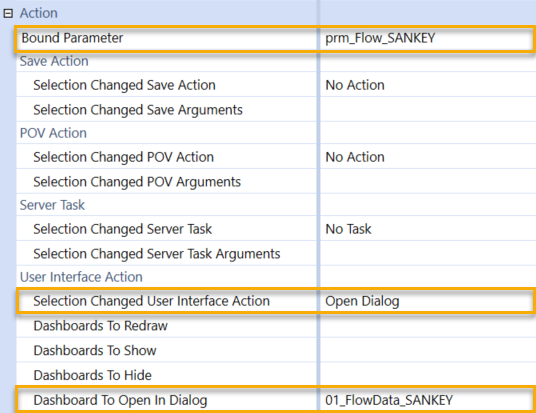Image resolution: width=536 pixels, height=413 pixels.
Task: Click the Selection Changed POV Arguments field
Action: pyautogui.click(x=428, y=182)
